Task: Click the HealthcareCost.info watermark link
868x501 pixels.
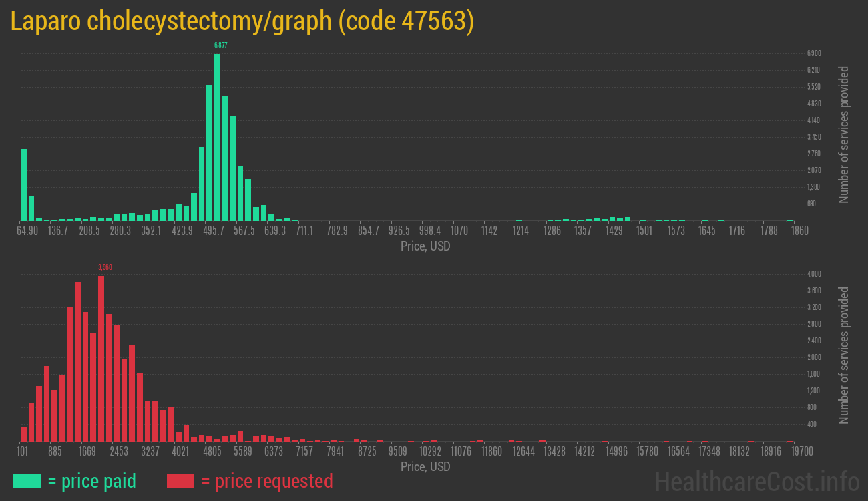Action: pos(756,481)
